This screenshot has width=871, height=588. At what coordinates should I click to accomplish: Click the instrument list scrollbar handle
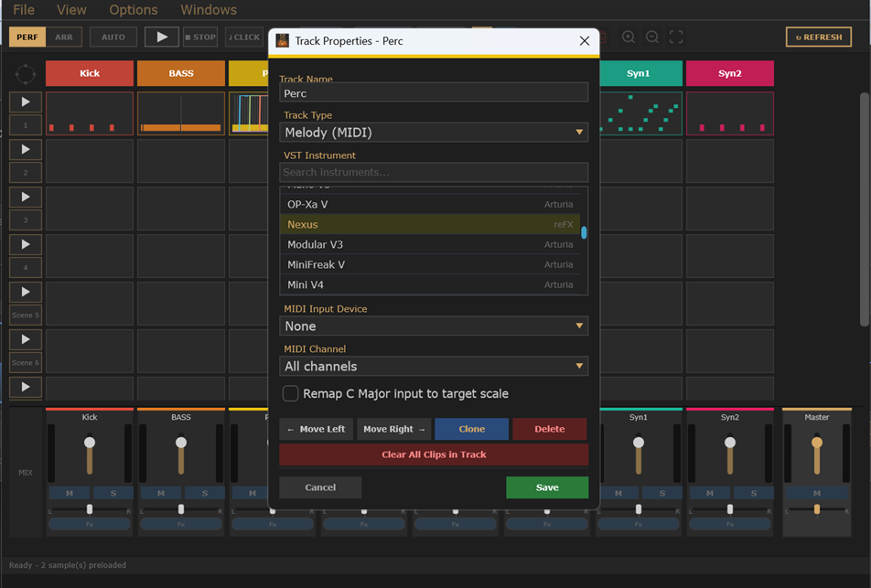point(584,232)
